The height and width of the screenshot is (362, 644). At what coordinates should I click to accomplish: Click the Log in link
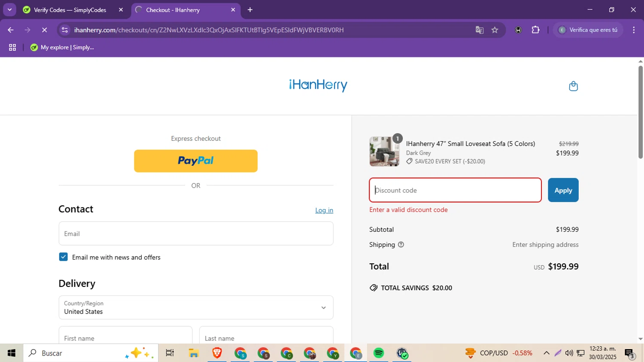point(324,210)
